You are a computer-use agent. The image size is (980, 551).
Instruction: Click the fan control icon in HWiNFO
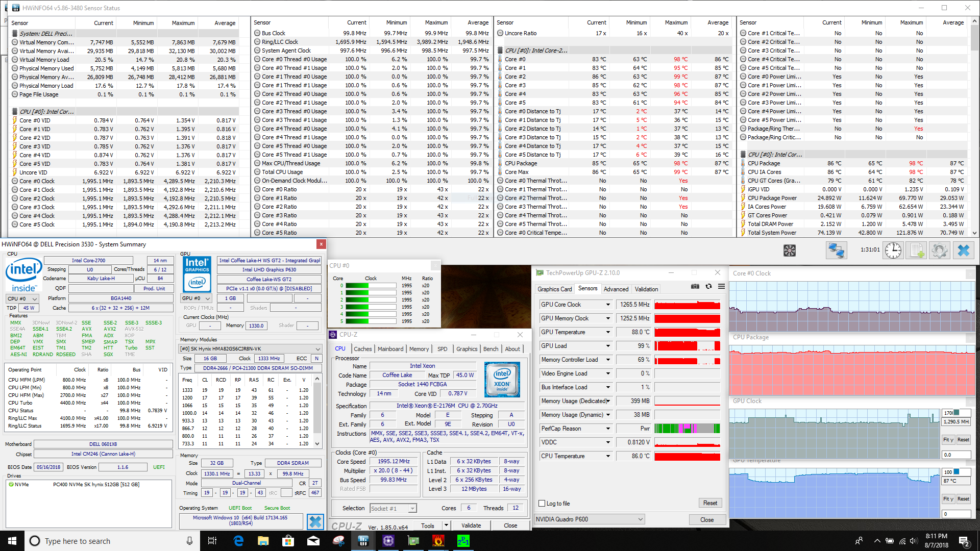tap(789, 251)
